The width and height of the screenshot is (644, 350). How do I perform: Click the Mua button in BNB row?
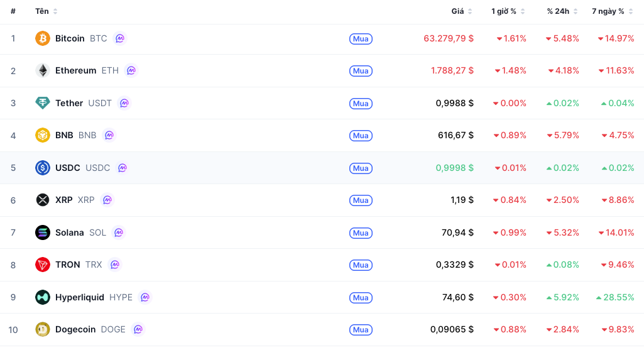[361, 136]
